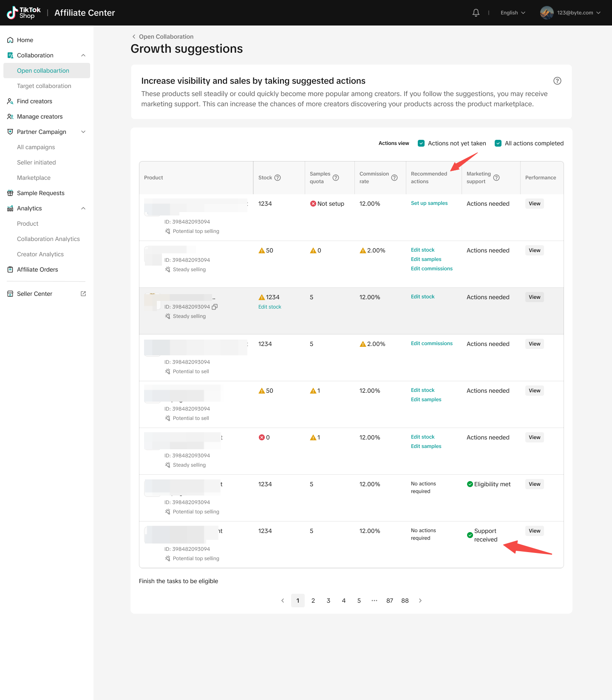Go to page 88 in pagination
This screenshot has height=700, width=612.
point(405,601)
